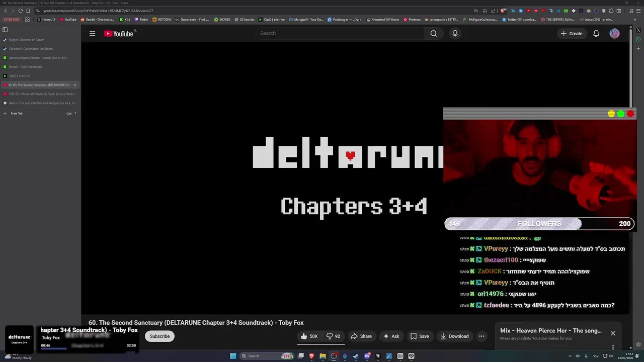Click the YouTube search magnifier button

(x=434, y=33)
